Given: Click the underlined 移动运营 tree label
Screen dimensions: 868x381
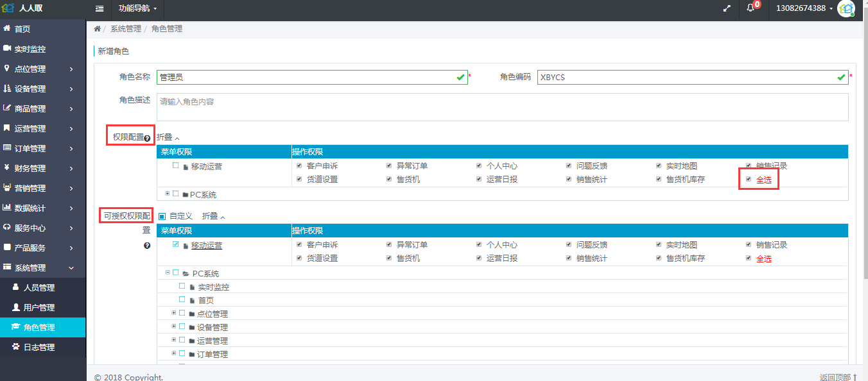Looking at the screenshot, I should [x=207, y=245].
